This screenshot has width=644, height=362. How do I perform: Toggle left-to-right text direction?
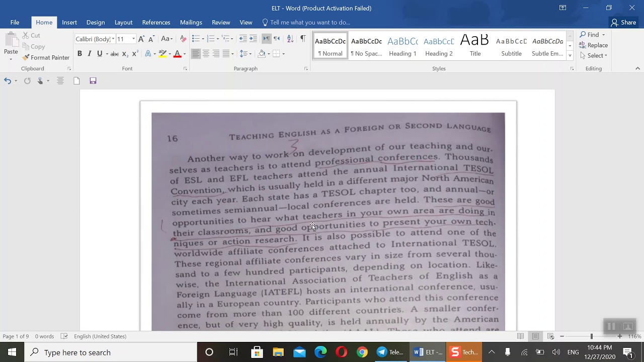pos(266,39)
